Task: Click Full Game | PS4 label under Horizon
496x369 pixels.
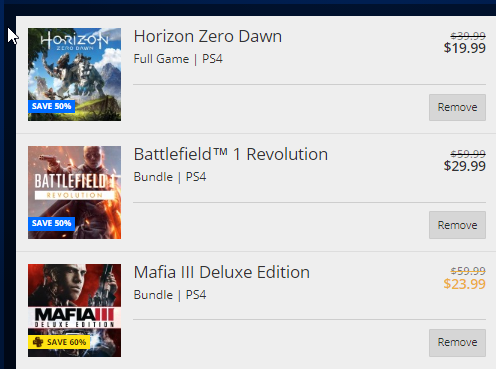Action: point(178,59)
